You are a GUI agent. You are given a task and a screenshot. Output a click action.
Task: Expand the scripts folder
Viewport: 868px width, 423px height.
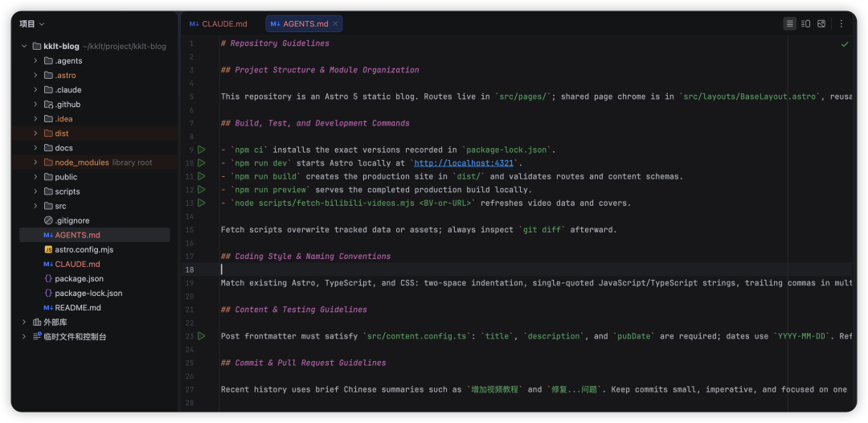(x=35, y=191)
